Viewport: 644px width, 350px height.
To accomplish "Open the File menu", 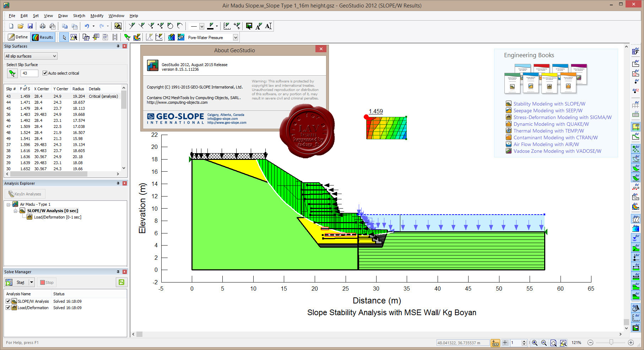I will click(12, 16).
